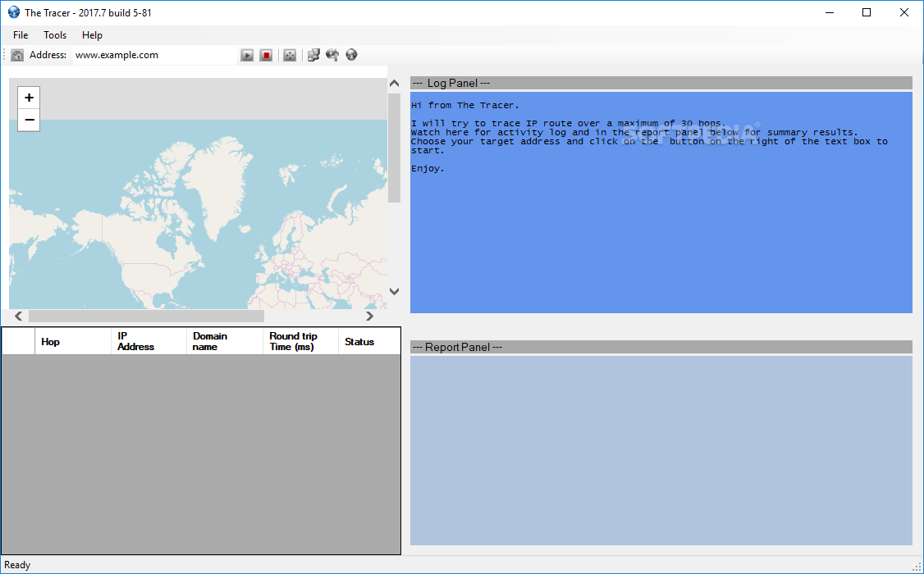Viewport: 924px width, 574px height.
Task: Click the network computers toolbar icon
Action: tap(313, 55)
